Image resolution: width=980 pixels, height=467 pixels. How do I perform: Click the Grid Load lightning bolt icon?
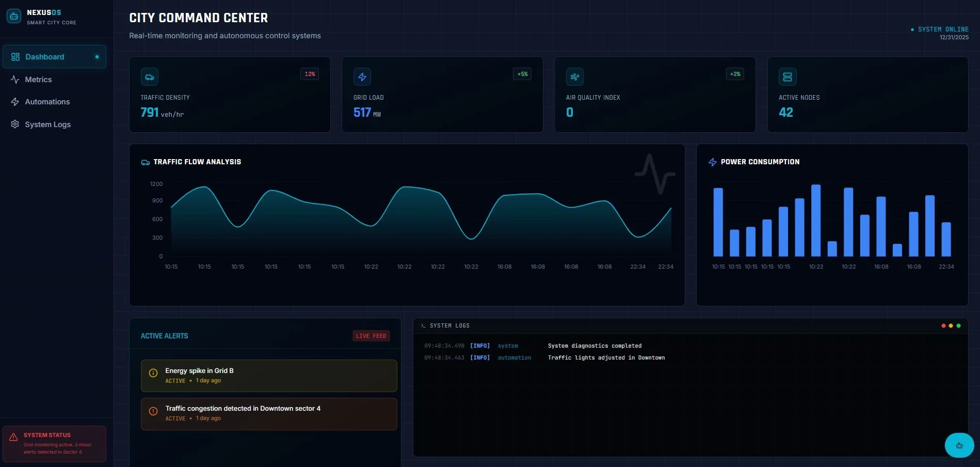(362, 77)
